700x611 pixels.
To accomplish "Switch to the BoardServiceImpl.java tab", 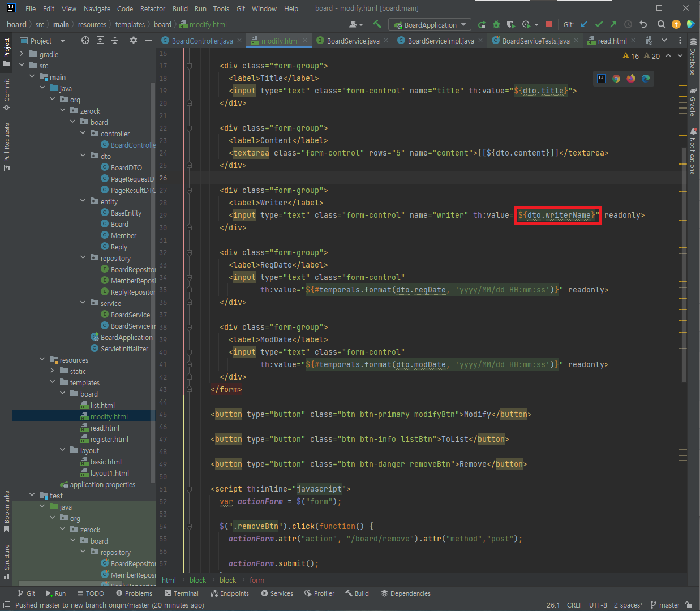I will coord(441,41).
